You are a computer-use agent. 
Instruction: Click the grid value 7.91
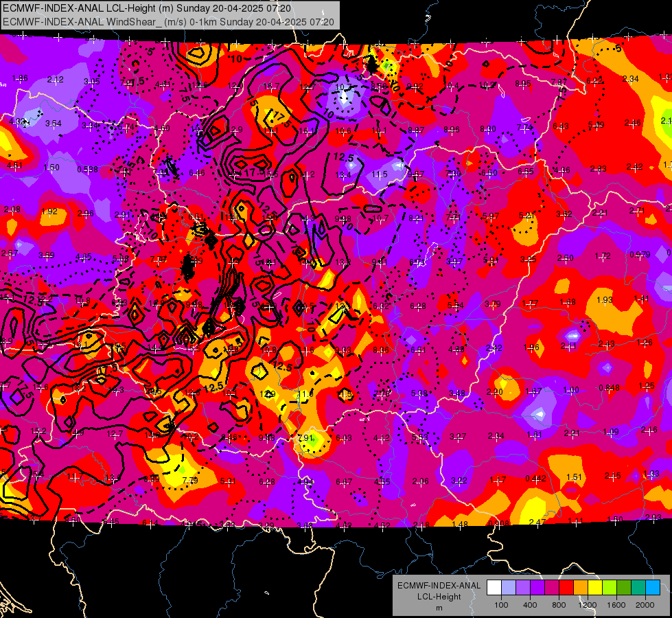tap(306, 438)
